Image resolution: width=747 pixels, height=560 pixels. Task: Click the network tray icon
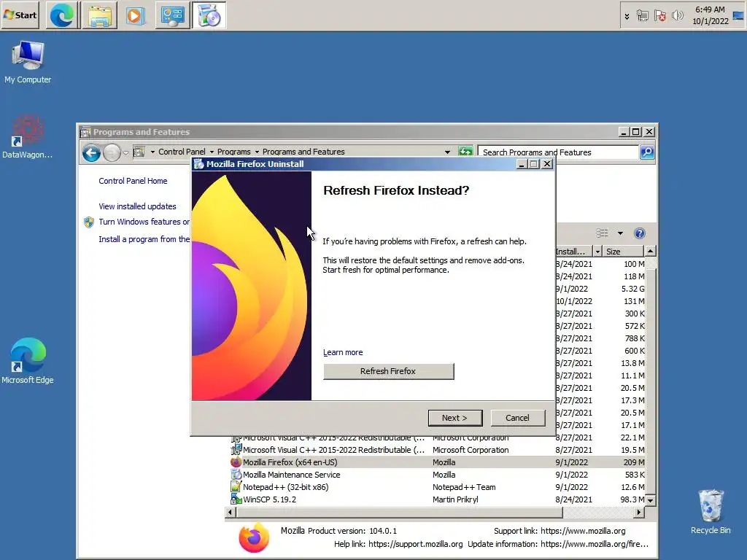point(642,16)
